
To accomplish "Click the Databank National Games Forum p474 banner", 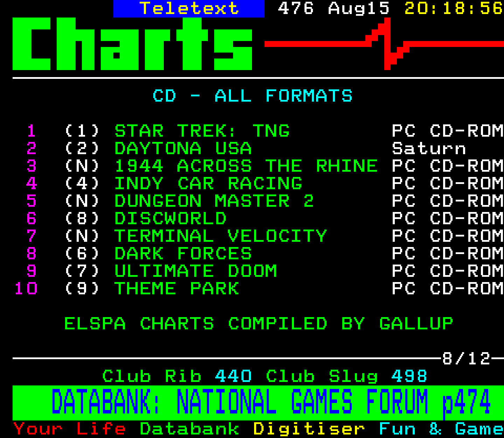I will (258, 403).
